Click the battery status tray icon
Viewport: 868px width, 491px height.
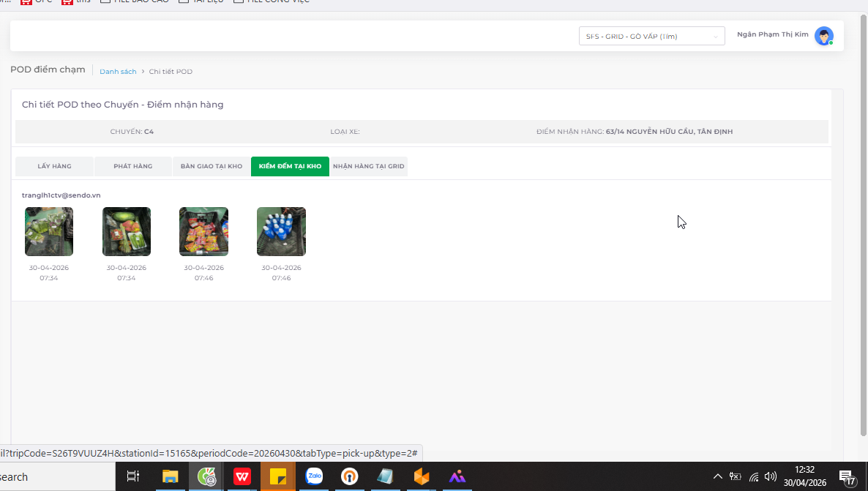coord(735,476)
